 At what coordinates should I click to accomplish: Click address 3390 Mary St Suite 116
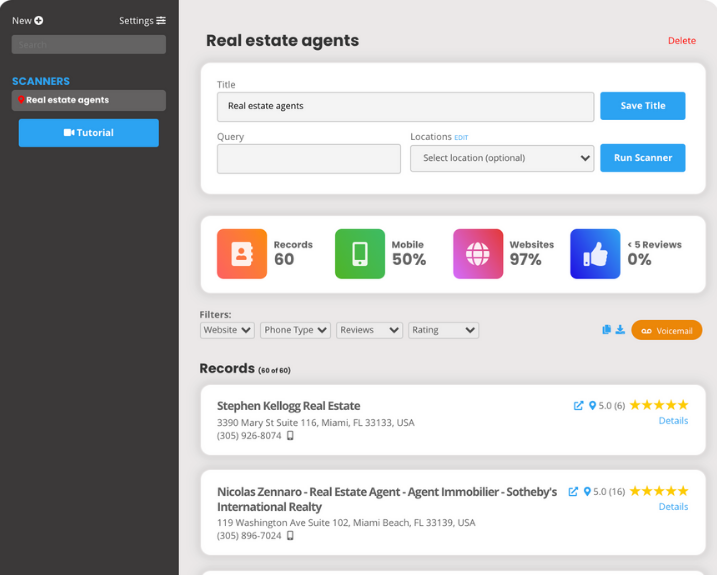coord(316,423)
